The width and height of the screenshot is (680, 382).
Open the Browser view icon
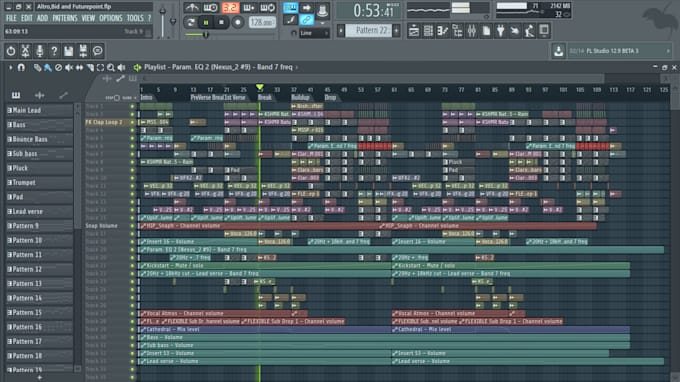[457, 31]
